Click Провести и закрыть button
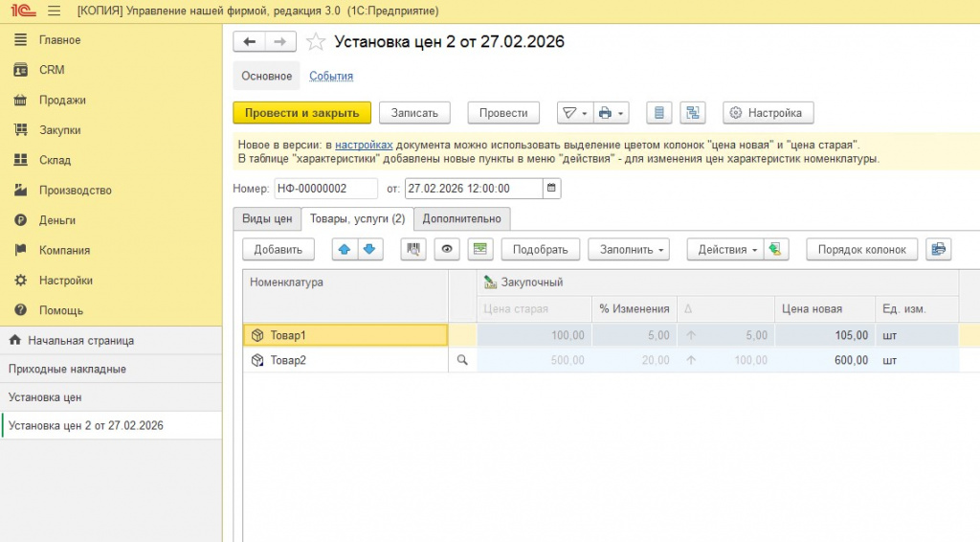Image resolution: width=980 pixels, height=542 pixels. [x=301, y=113]
